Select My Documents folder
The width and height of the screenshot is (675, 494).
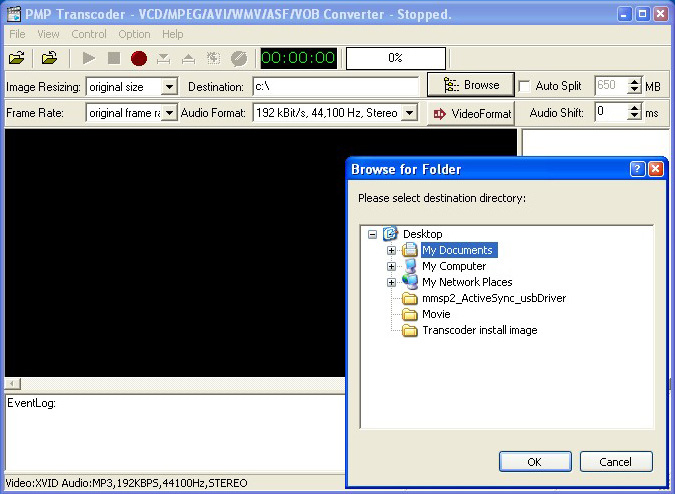pyautogui.click(x=459, y=250)
